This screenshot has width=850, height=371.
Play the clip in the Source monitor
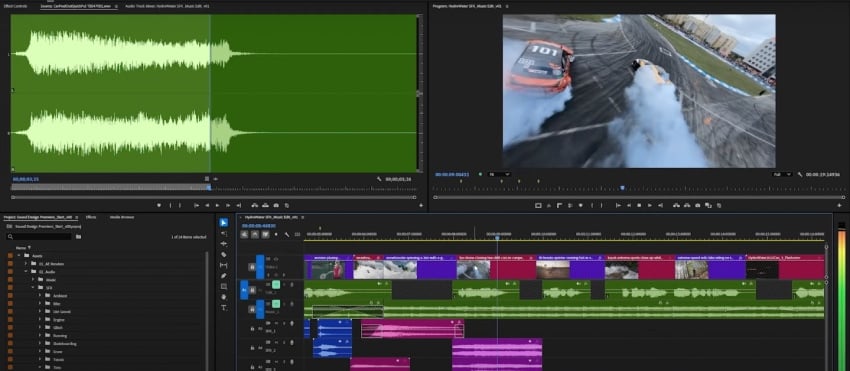click(217, 206)
